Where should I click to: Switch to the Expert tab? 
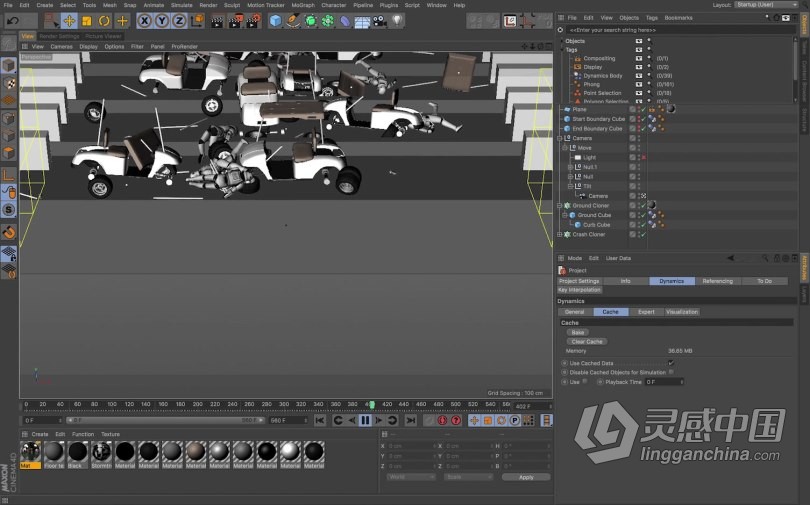[646, 312]
